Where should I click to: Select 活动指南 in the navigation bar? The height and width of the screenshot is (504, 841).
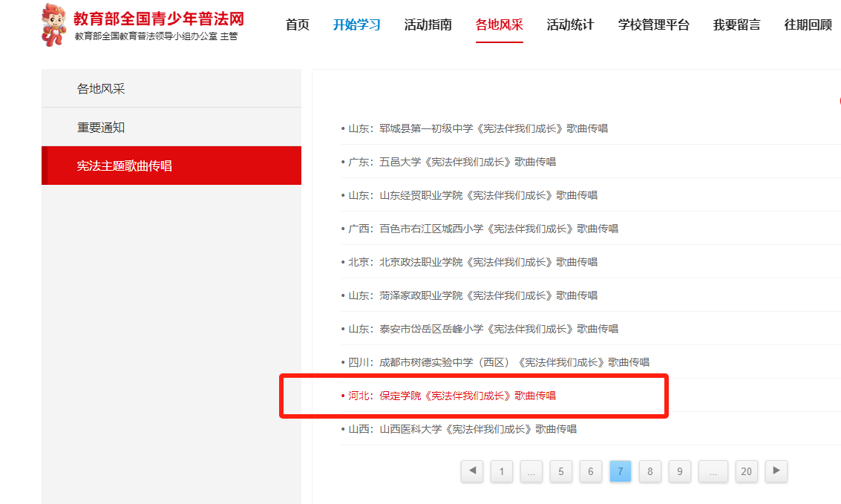coord(428,25)
